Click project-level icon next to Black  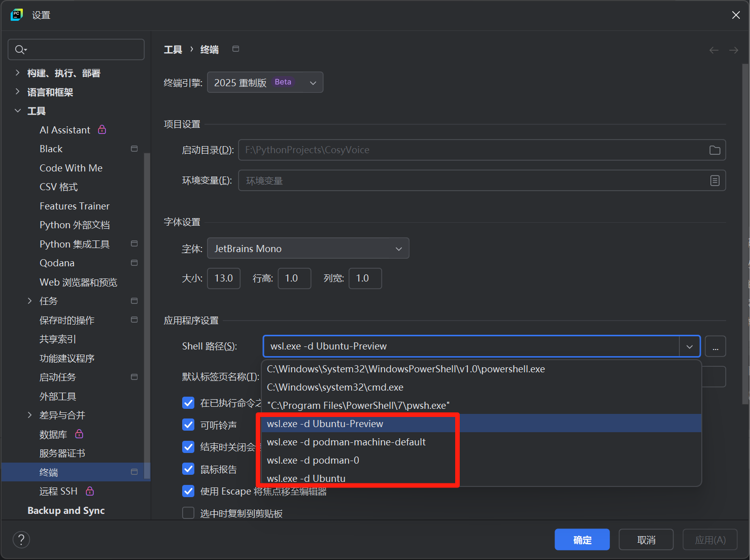pyautogui.click(x=134, y=149)
